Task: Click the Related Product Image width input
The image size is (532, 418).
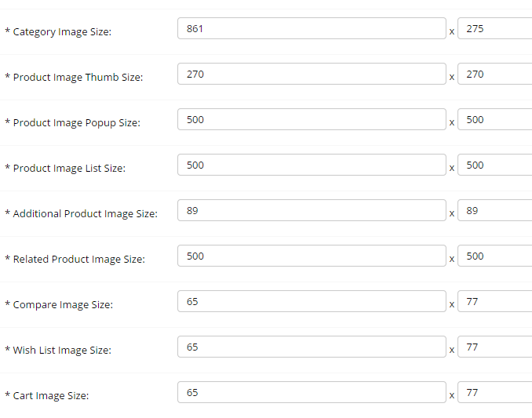Action: tap(312, 256)
